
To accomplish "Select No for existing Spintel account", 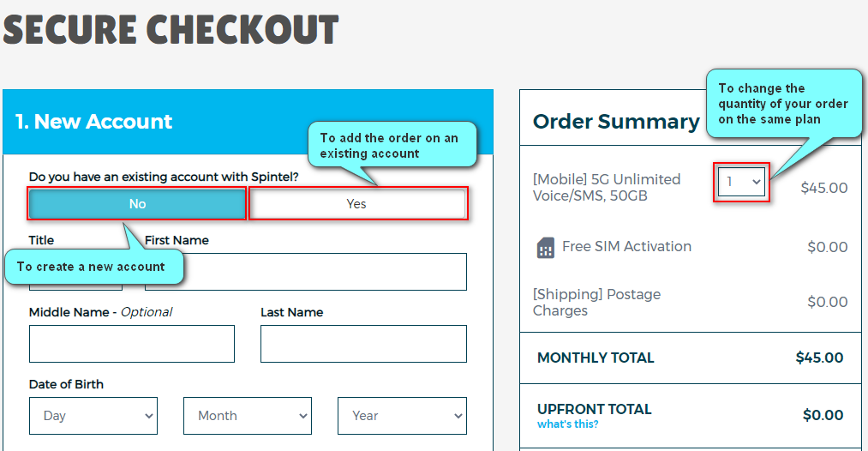I will click(137, 204).
